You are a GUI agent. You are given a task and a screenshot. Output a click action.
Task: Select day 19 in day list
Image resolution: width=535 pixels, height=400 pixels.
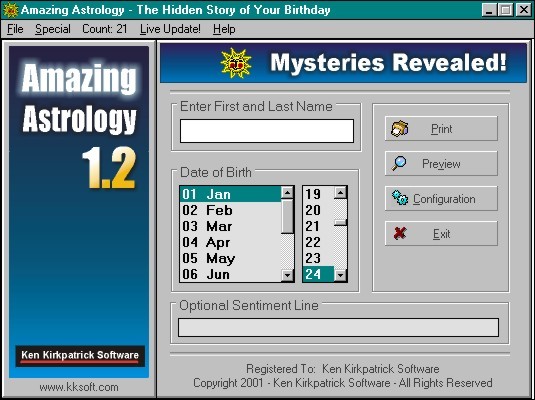tap(318, 194)
